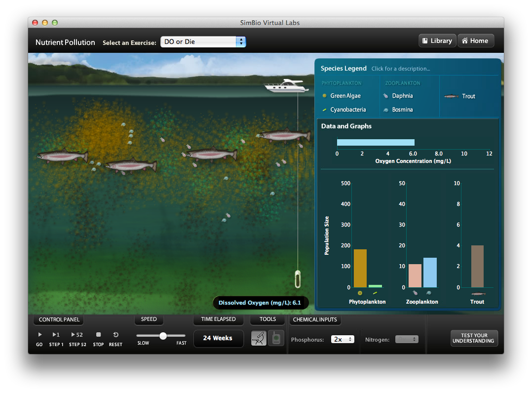The height and width of the screenshot is (393, 532).
Task: Click the trout icon below Trout chart
Action: [478, 294]
